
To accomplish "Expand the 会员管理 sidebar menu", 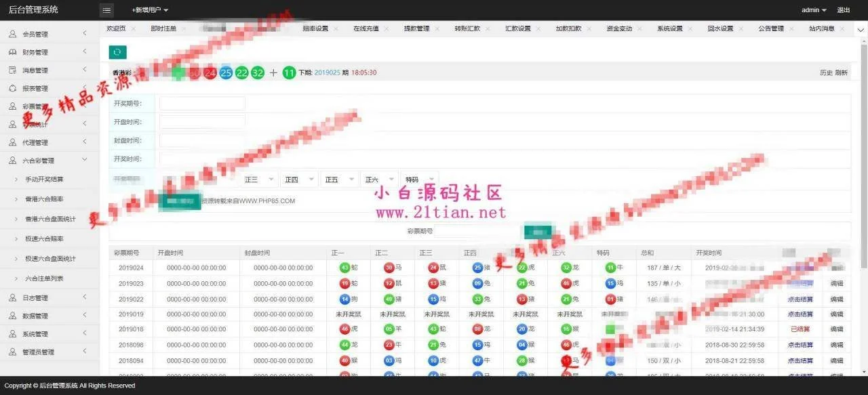I will point(84,34).
